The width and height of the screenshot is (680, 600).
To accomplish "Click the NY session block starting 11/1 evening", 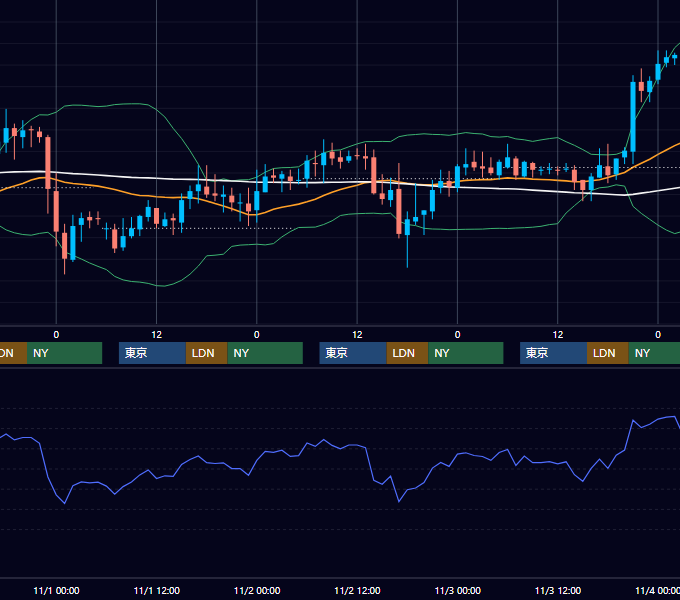I will pos(265,353).
